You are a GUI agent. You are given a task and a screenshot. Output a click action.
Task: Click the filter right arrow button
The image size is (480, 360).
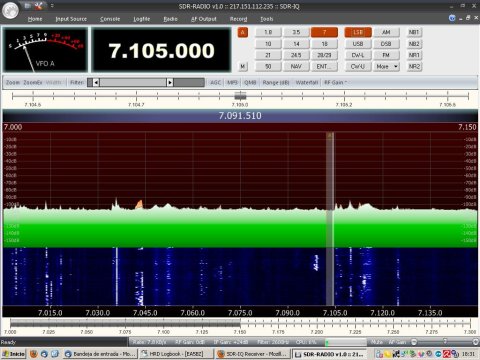[x=170, y=82]
